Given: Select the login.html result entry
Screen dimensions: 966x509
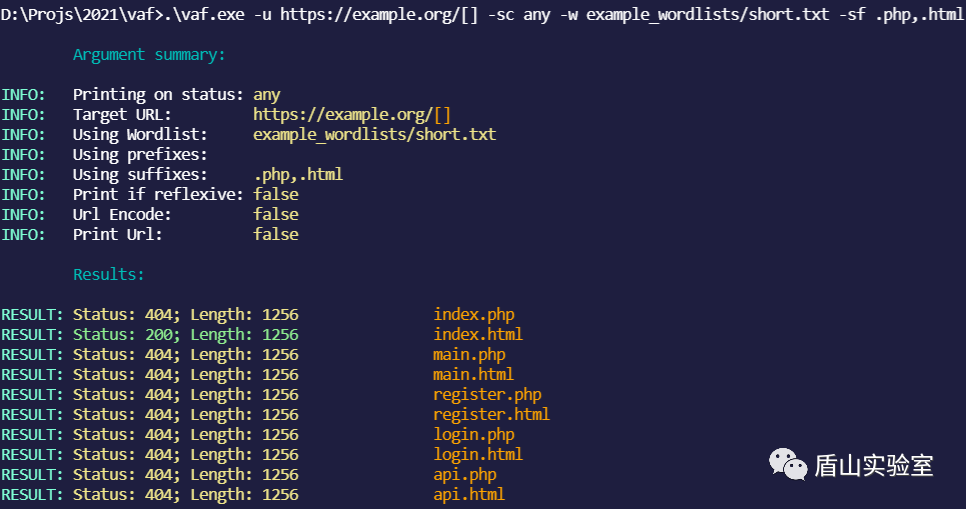Looking at the screenshot, I should 477,454.
